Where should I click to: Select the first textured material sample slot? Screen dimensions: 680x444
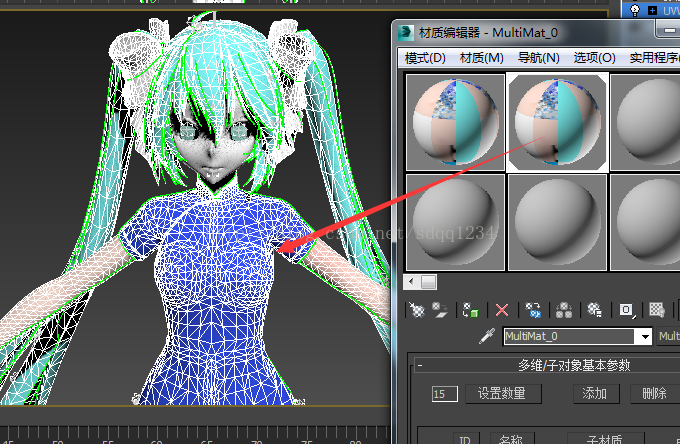pyautogui.click(x=455, y=122)
